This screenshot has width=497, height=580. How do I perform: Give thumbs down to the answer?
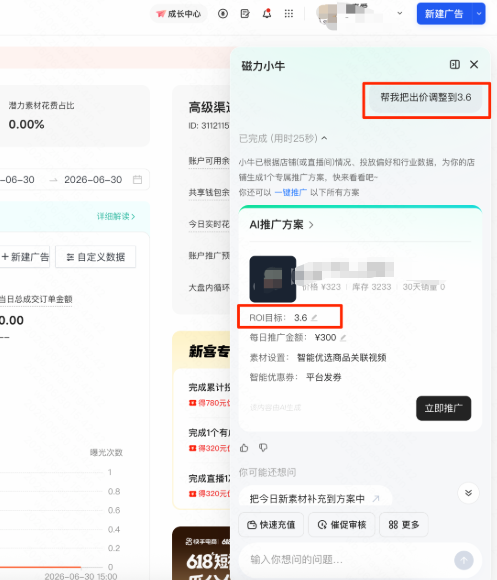[x=263, y=448]
